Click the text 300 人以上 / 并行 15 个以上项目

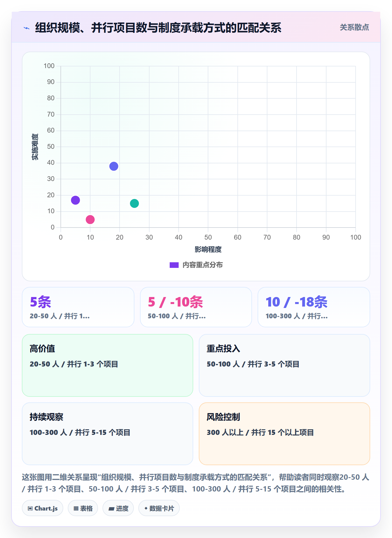coord(260,432)
